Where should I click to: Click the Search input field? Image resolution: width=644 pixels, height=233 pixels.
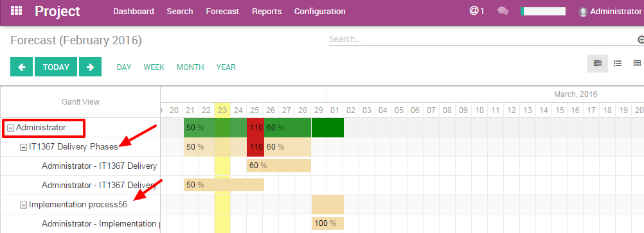(x=483, y=39)
